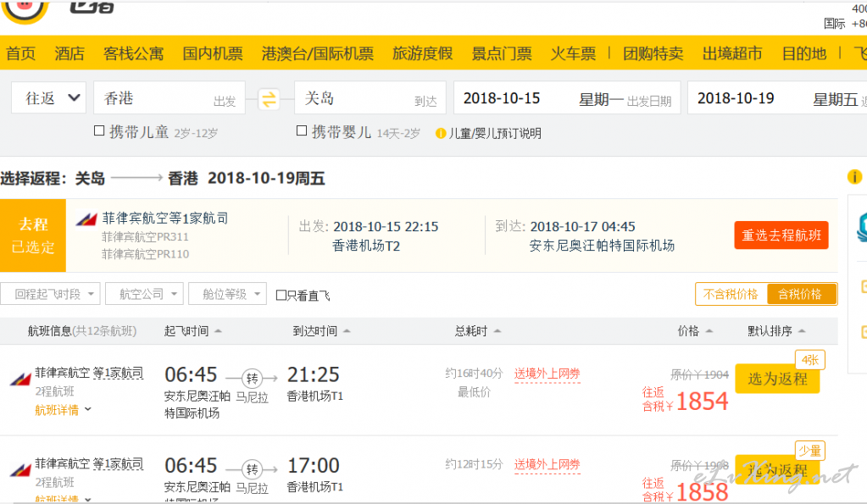
Task: Click transfer icon in the 17:00 flight row
Action: (x=253, y=469)
